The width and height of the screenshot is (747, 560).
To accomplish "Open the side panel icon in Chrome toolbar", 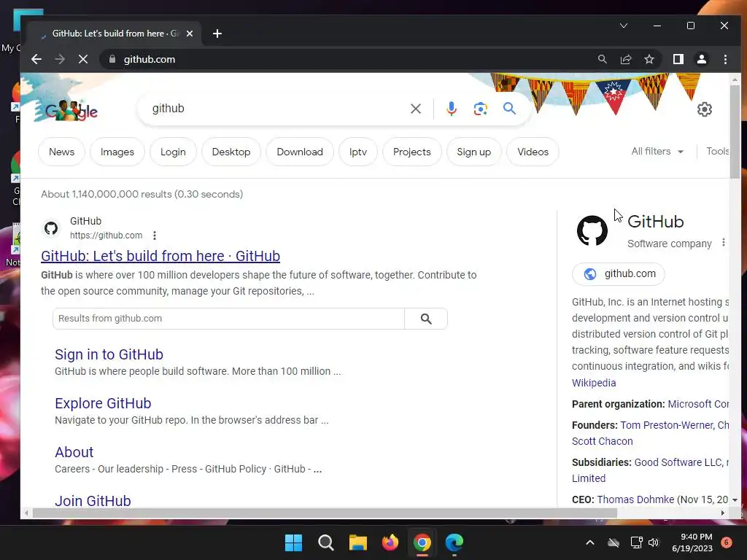I will click(678, 59).
